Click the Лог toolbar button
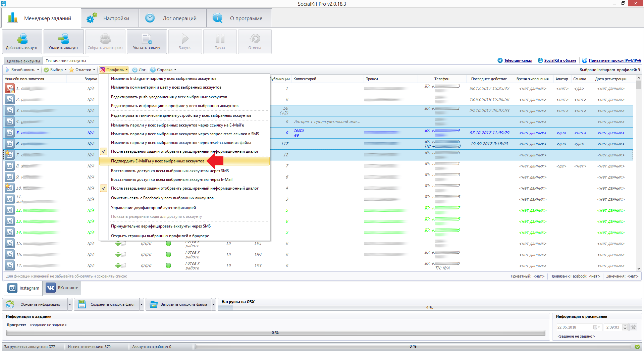 [139, 70]
